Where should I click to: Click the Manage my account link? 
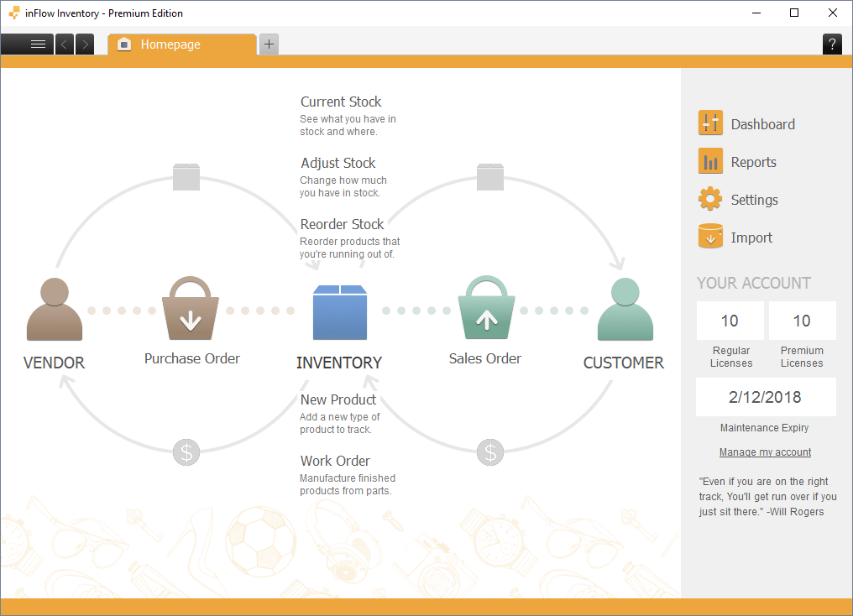[765, 452]
